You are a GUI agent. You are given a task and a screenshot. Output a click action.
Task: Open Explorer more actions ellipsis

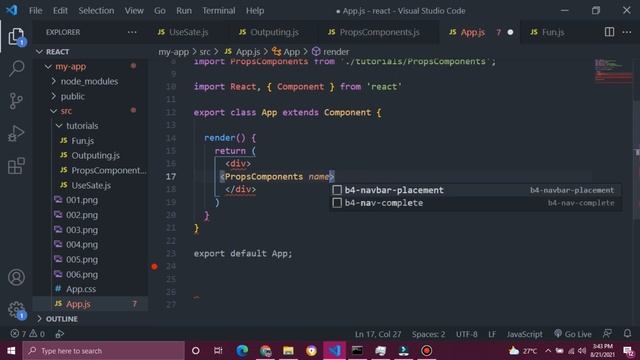pyautogui.click(x=132, y=32)
